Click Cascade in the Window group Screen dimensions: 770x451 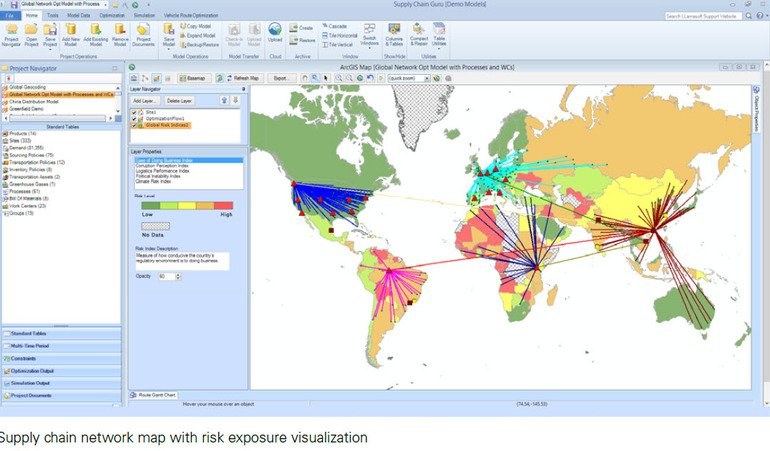(334, 26)
